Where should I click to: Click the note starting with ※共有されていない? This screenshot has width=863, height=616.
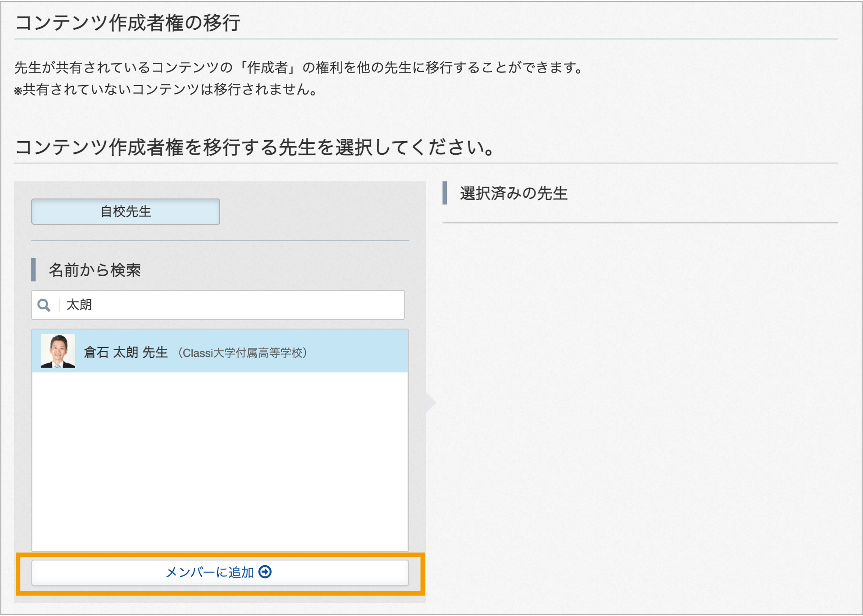[165, 90]
